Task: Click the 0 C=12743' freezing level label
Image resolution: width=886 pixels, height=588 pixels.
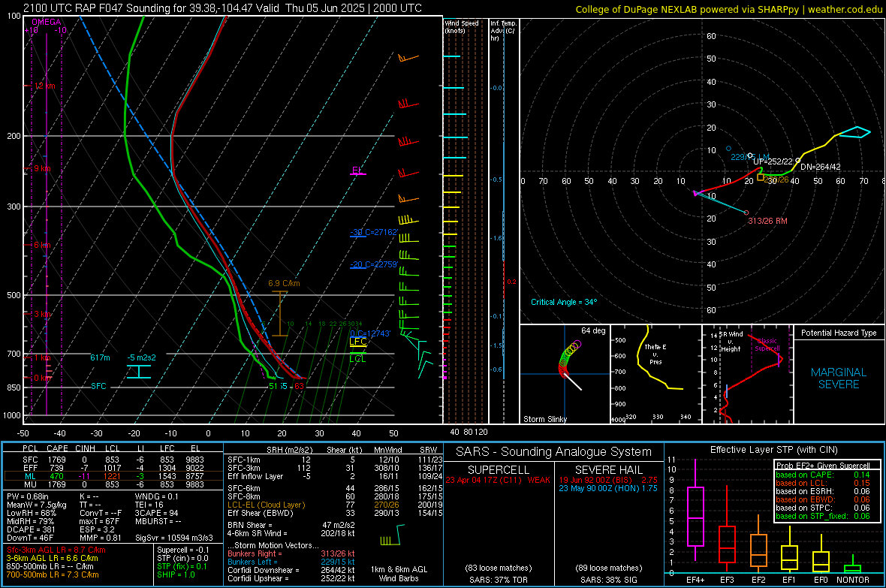Action: (x=370, y=333)
